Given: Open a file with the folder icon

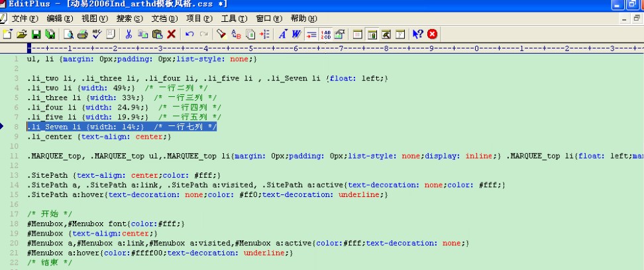Looking at the screenshot, I should 21,34.
